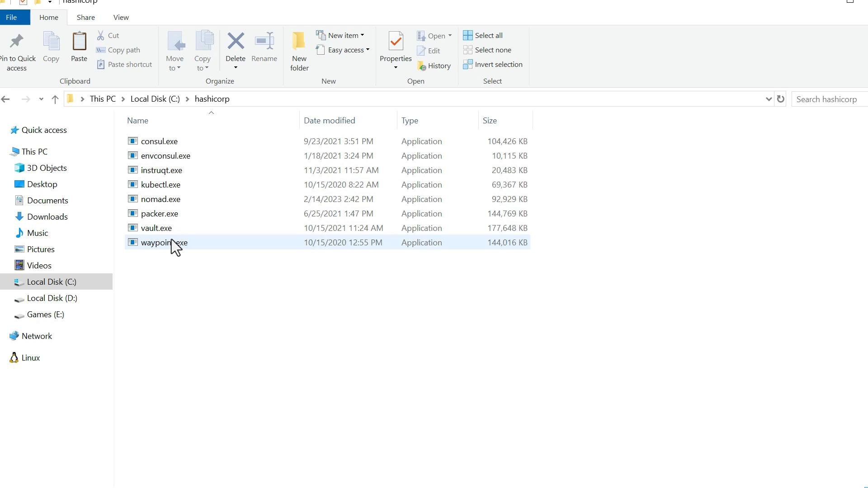Pin folder to Quick access
Image resolution: width=868 pixels, height=488 pixels.
click(x=17, y=52)
